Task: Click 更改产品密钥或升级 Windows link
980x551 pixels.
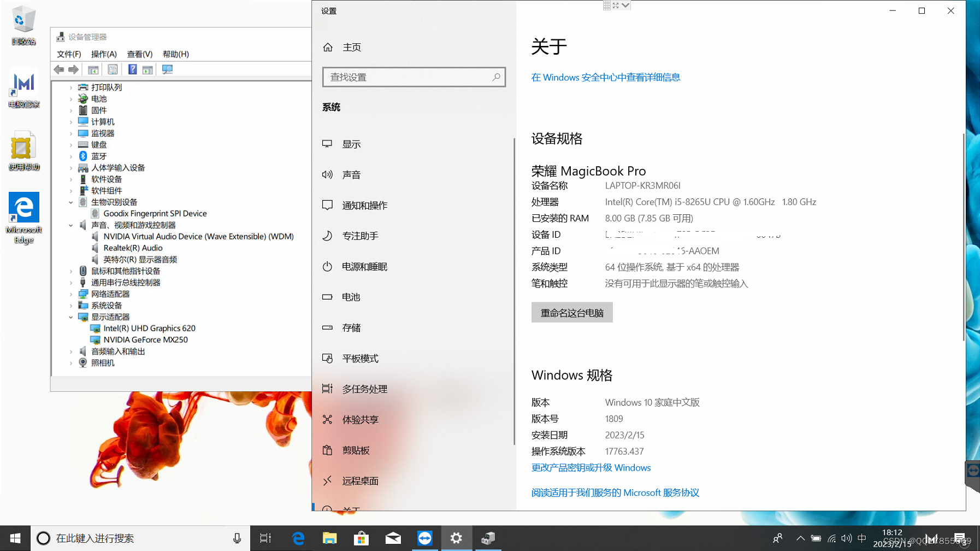Action: [x=591, y=468]
